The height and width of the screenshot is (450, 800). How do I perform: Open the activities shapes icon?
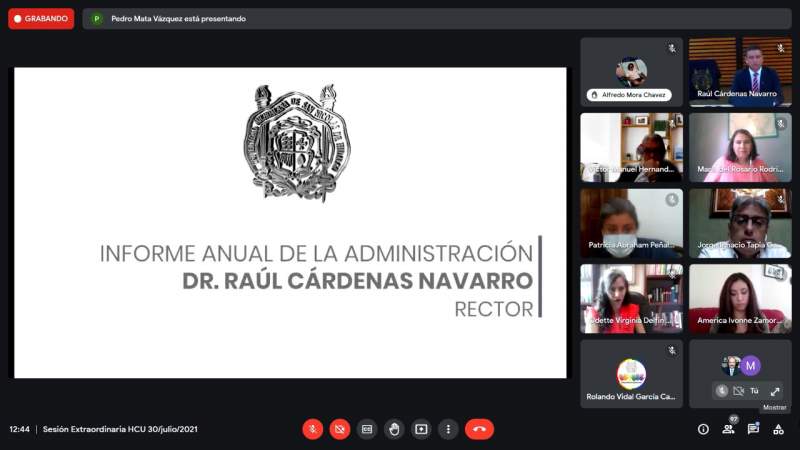(778, 430)
